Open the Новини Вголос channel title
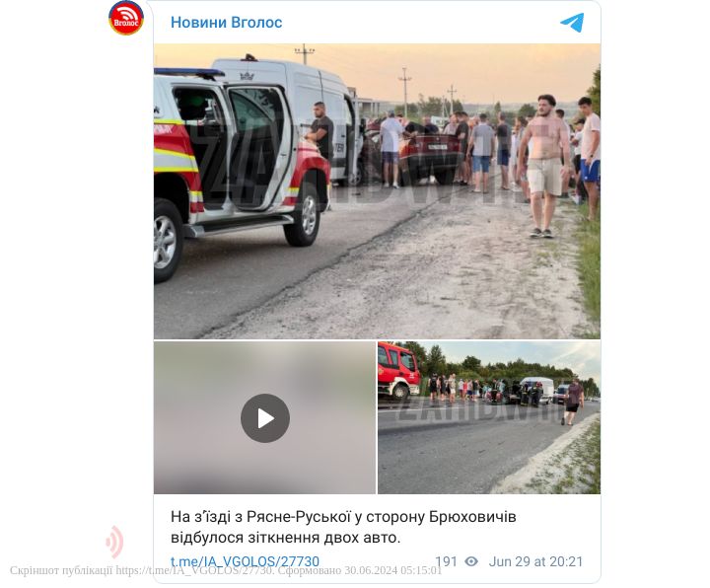 point(227,22)
